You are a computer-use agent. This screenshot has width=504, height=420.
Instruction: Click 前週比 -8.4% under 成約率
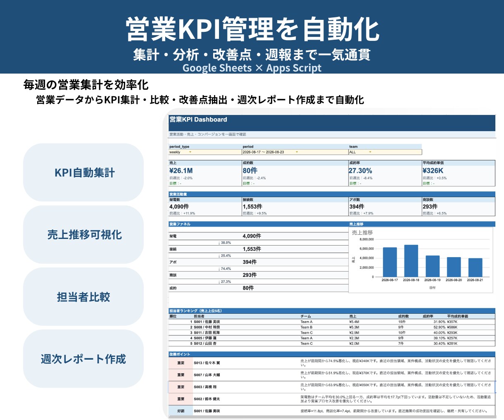point(361,178)
